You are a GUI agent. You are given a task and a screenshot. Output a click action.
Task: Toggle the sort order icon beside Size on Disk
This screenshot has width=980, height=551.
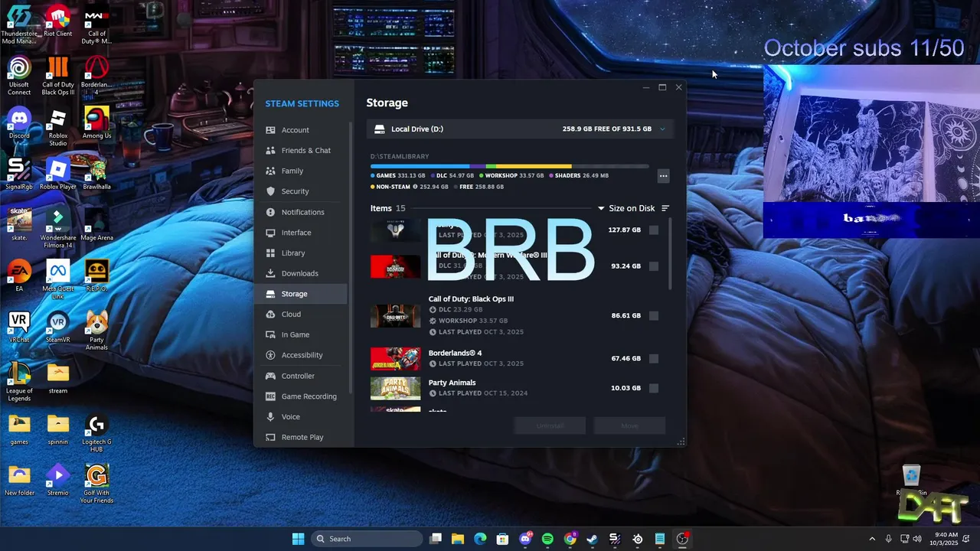pyautogui.click(x=665, y=208)
